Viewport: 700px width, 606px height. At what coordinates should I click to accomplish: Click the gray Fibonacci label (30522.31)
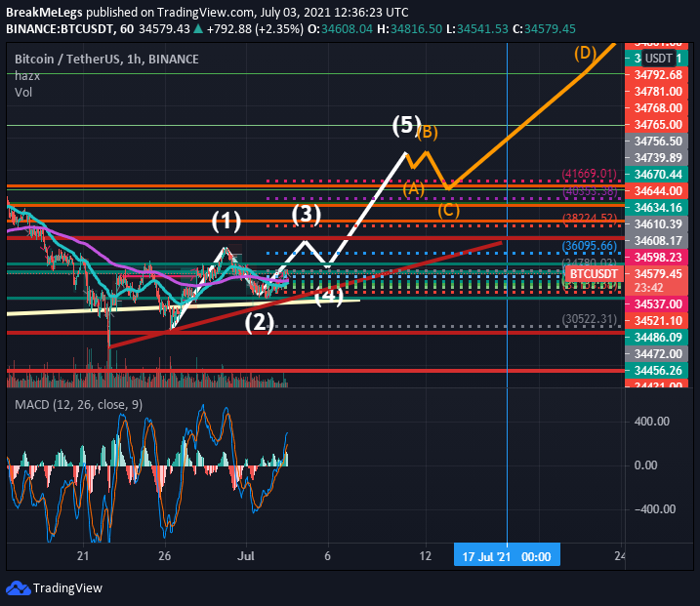point(589,319)
